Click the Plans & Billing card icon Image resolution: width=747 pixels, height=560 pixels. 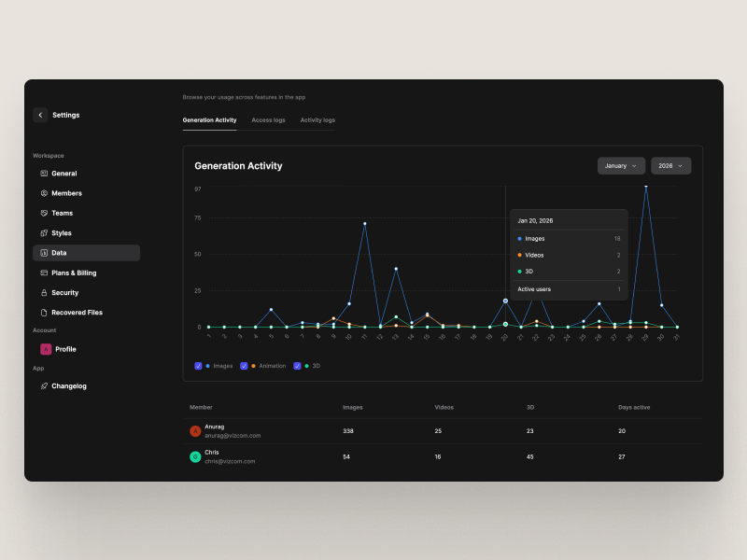(x=44, y=273)
